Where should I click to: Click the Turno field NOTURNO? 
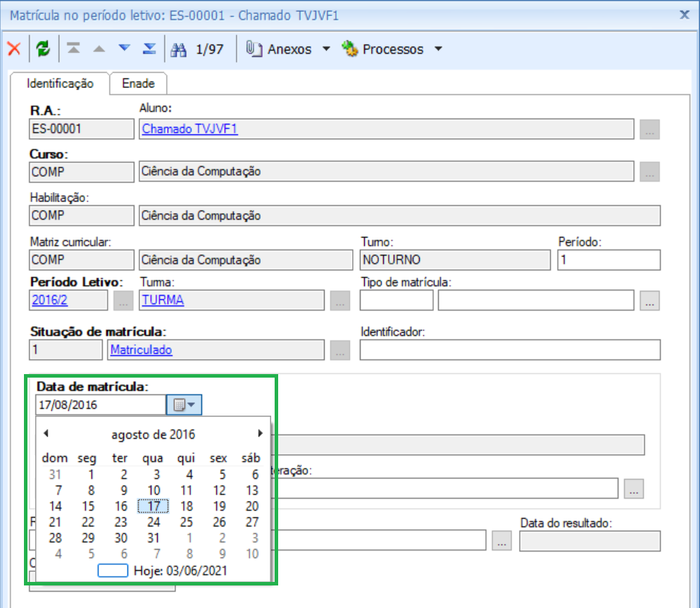[456, 260]
